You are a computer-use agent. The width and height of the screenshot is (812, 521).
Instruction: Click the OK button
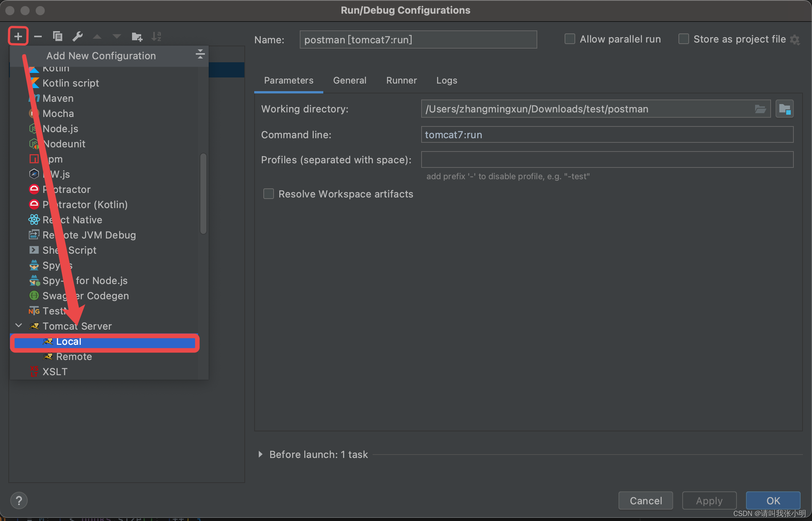click(x=773, y=500)
